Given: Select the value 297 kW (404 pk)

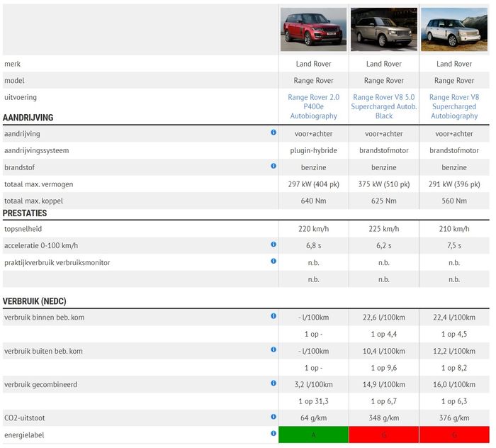Looking at the screenshot, I should pos(313,184).
